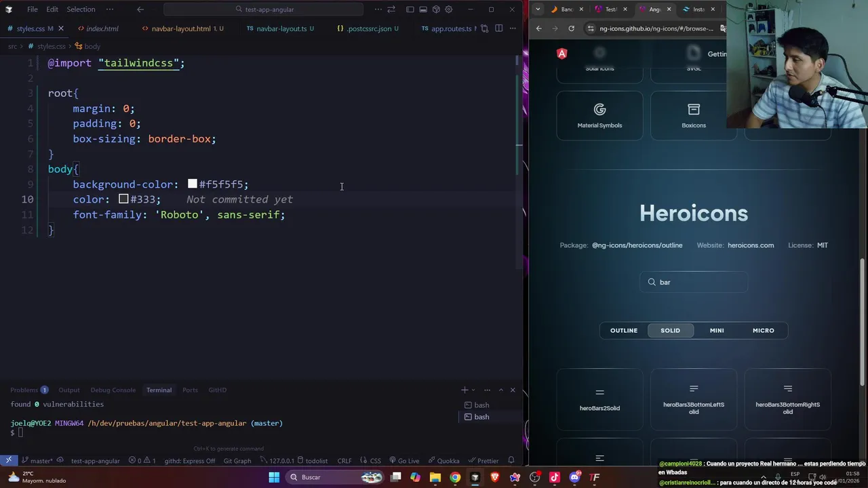
Task: Open the Edit menu in VS Code
Action: [52, 9]
